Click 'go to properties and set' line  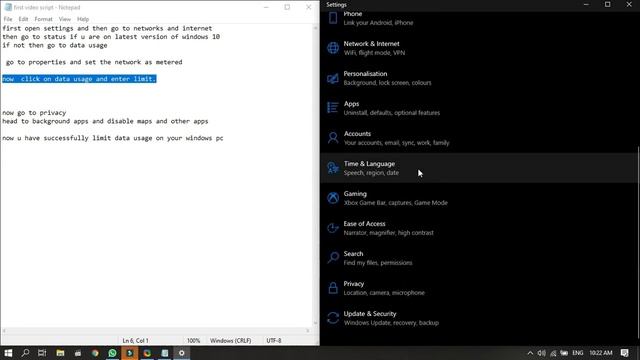94,62
